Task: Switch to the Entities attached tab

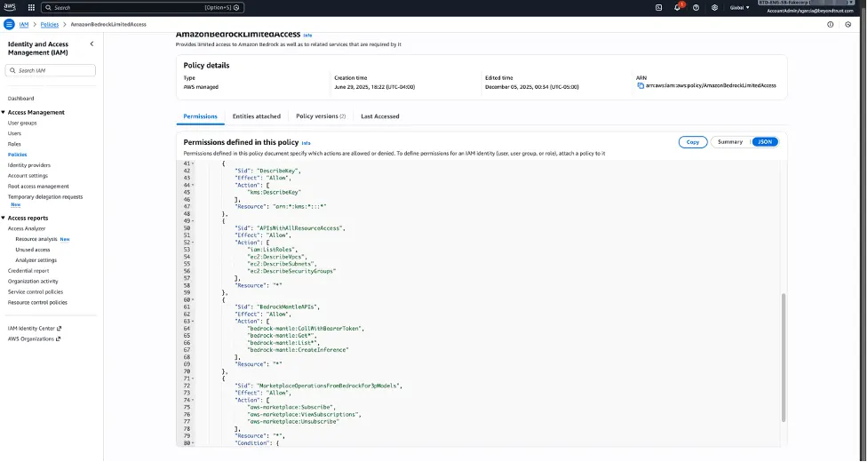Action: tap(256, 116)
